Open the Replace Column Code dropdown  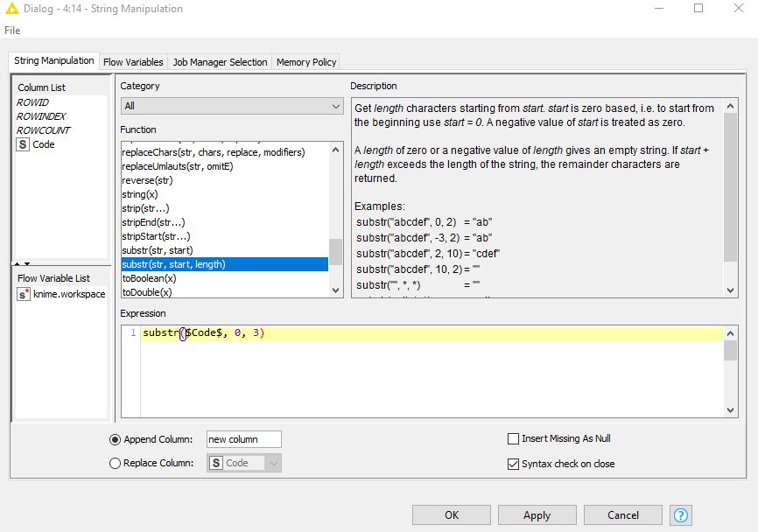[x=244, y=463]
